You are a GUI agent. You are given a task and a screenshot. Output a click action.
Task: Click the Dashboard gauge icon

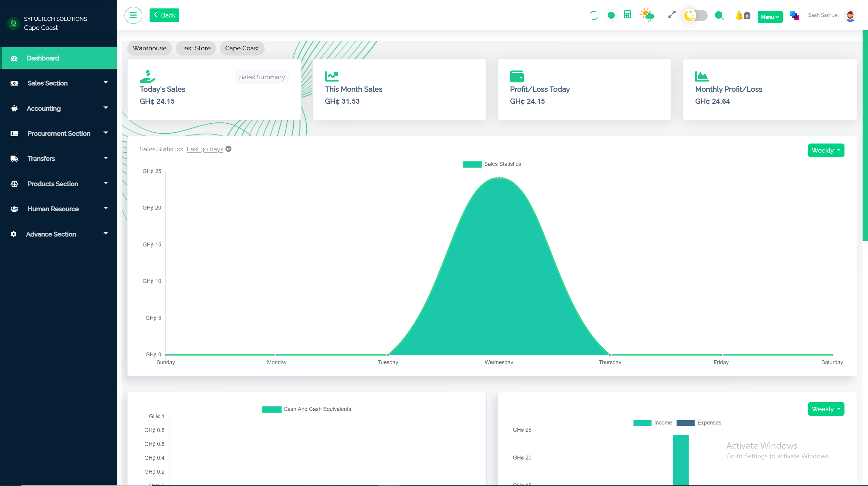(x=14, y=58)
